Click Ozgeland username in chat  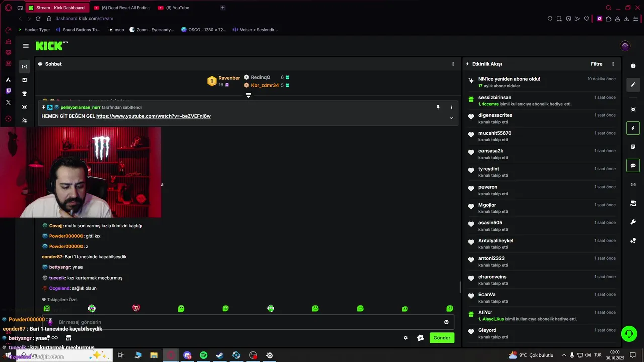coord(59,288)
